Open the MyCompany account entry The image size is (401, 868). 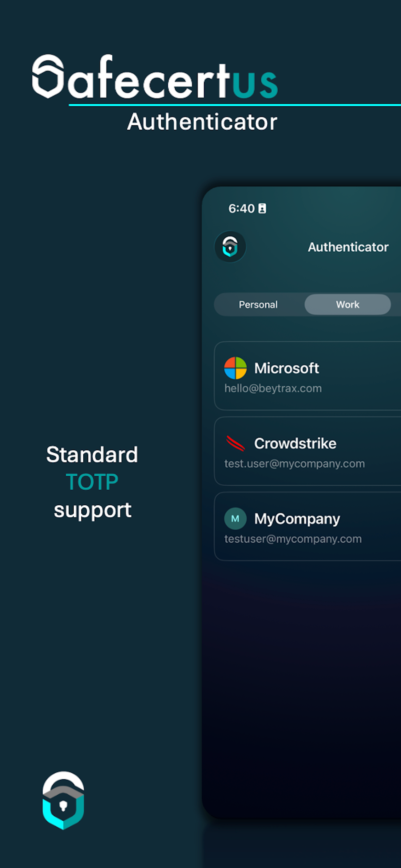point(307,526)
